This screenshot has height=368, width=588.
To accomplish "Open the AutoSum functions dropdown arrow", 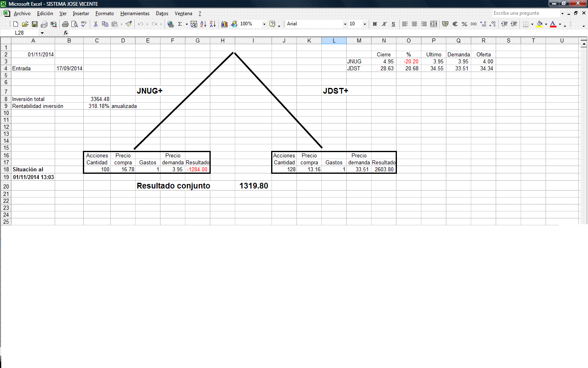I will (187, 24).
